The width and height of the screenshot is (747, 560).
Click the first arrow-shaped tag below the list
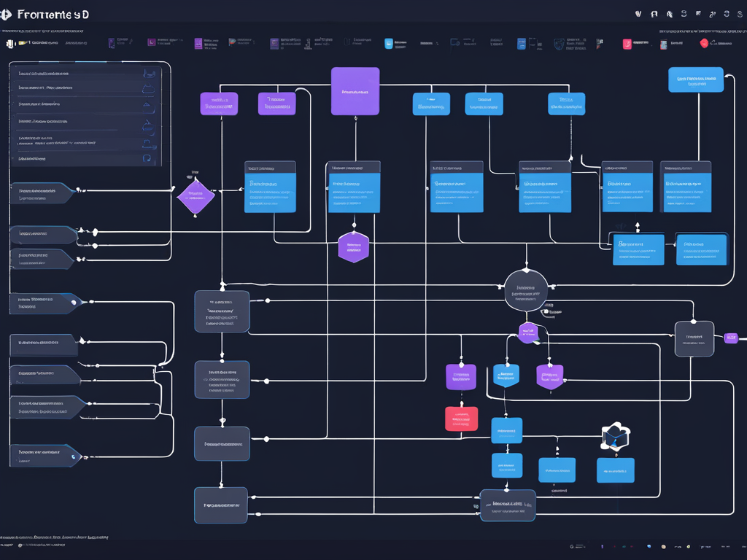(42, 193)
